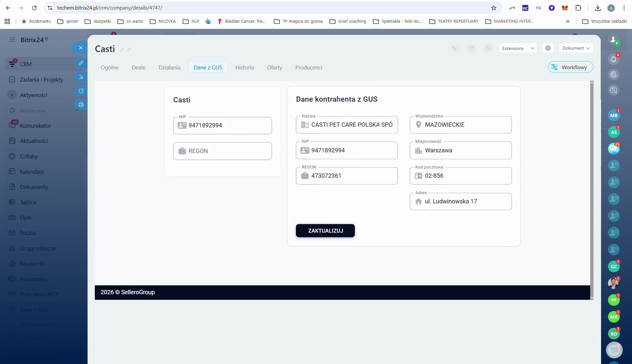This screenshot has width=632, height=364.
Task: Click the empty REGON field in Casti card
Action: pyautogui.click(x=222, y=151)
